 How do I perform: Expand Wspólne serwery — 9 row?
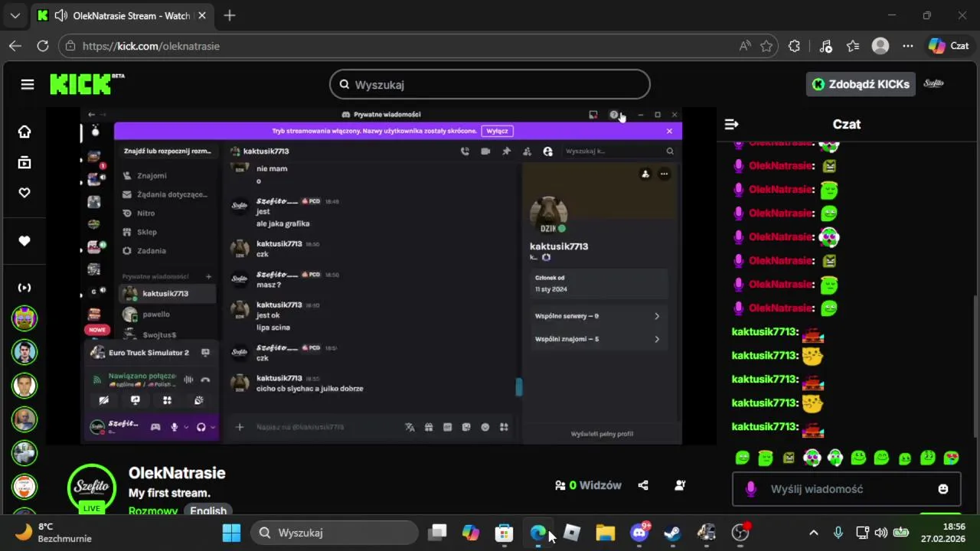click(x=597, y=316)
